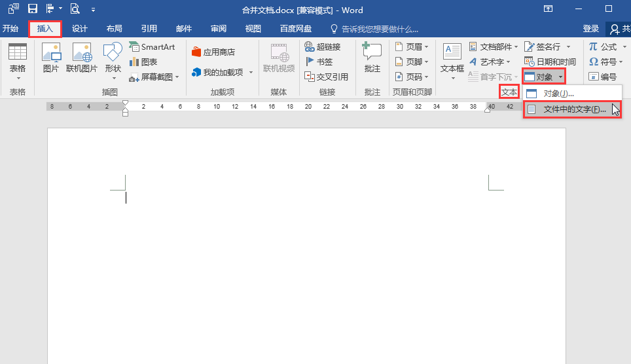Open ribbon display options in title bar
Image resolution: width=631 pixels, height=364 pixels.
(x=548, y=9)
